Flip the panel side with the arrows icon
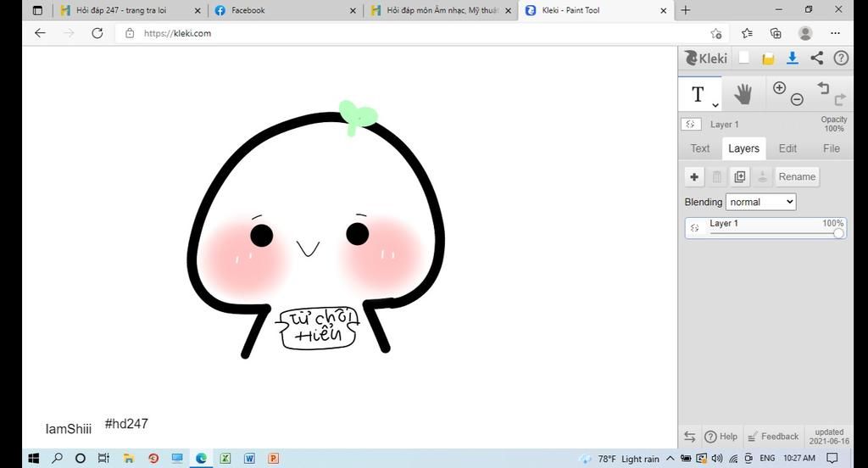 pos(690,437)
